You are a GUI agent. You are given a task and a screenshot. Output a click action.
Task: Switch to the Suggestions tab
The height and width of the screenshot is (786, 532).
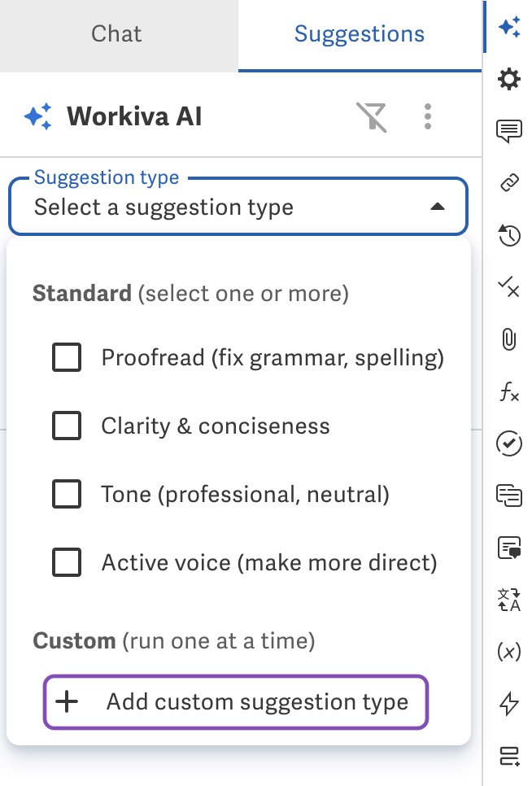click(x=360, y=34)
